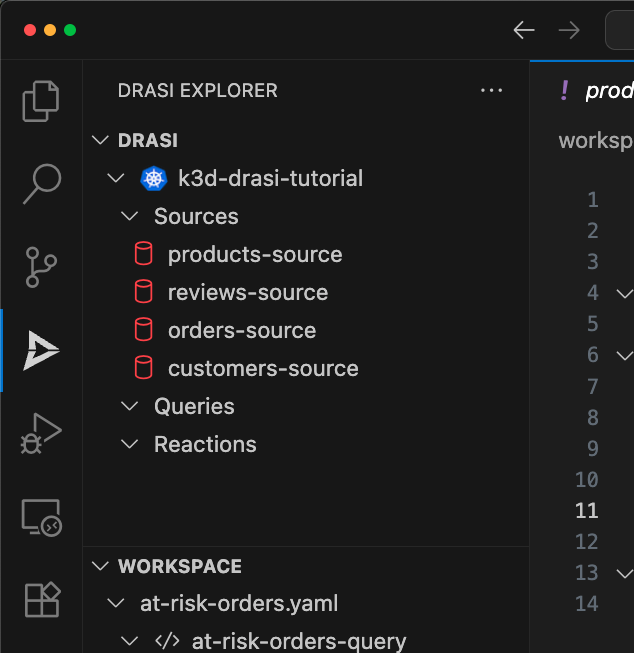Click the Go Back arrow in title bar

coord(524,30)
